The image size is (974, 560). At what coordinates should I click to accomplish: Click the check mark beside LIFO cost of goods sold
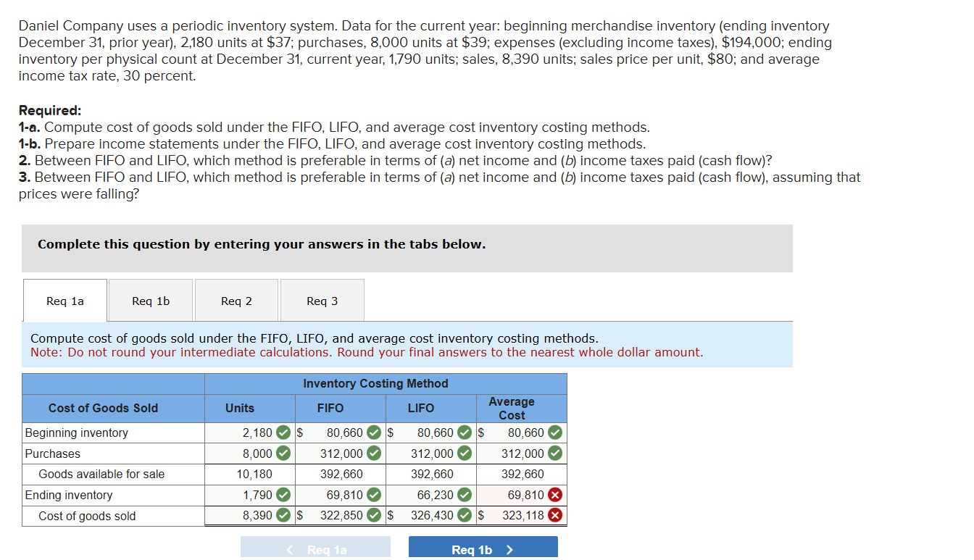click(465, 516)
